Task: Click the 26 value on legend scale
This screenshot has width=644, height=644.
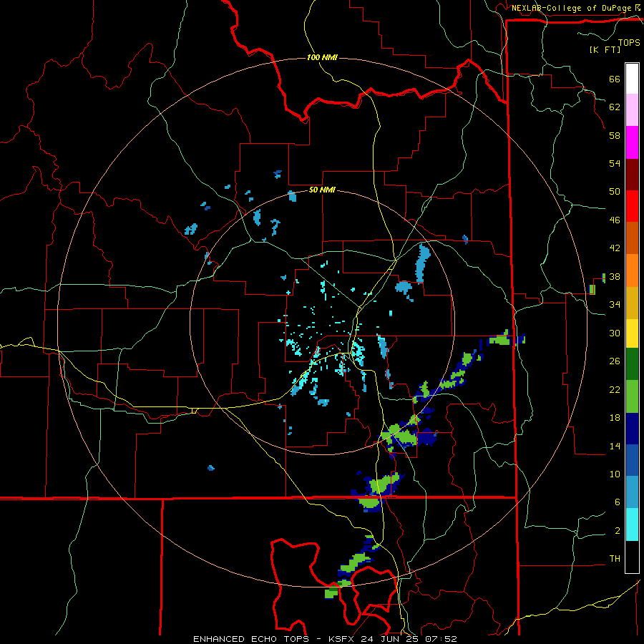Action: click(615, 361)
